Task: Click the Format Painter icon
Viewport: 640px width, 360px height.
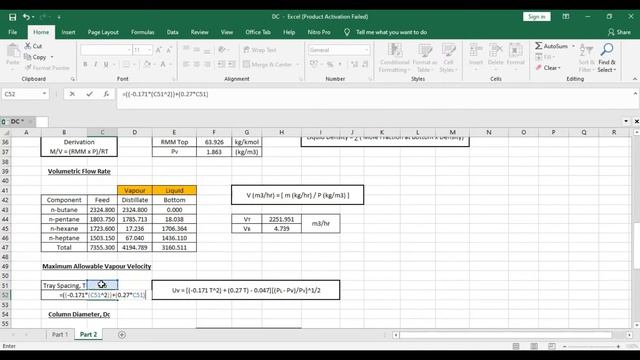Action: click(x=28, y=67)
